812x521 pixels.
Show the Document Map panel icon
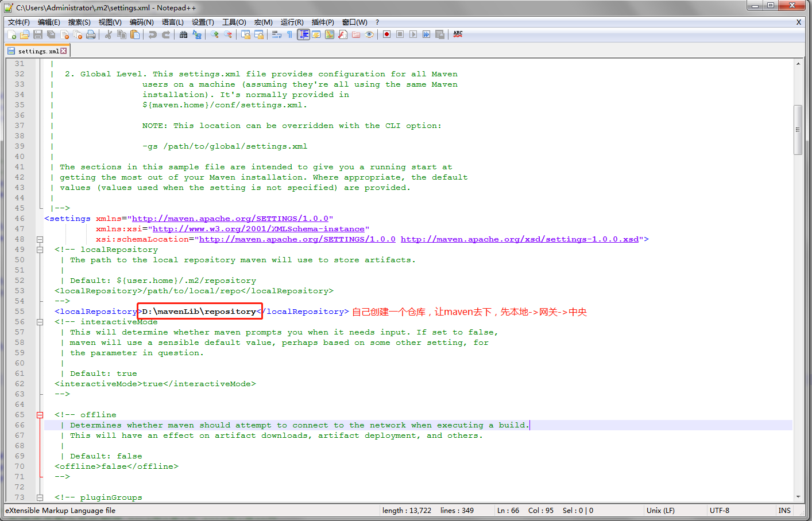[x=330, y=34]
